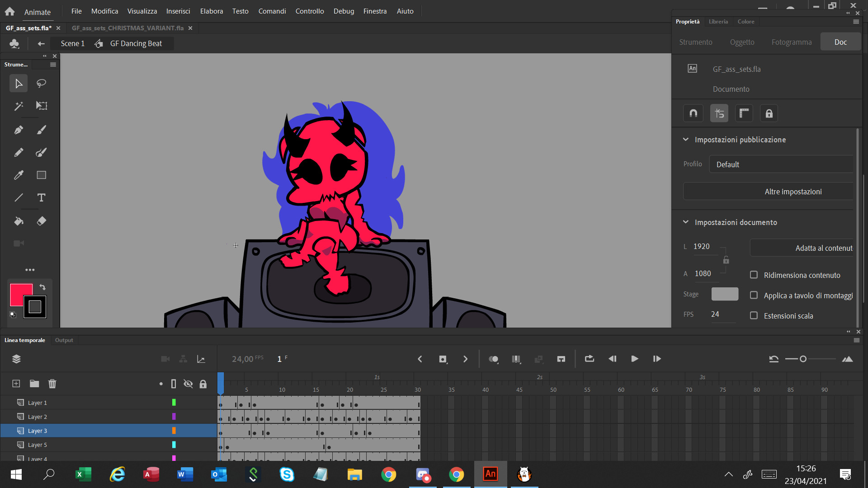Activate the Paint Bucket tool
This screenshot has height=488, width=868.
(x=18, y=221)
